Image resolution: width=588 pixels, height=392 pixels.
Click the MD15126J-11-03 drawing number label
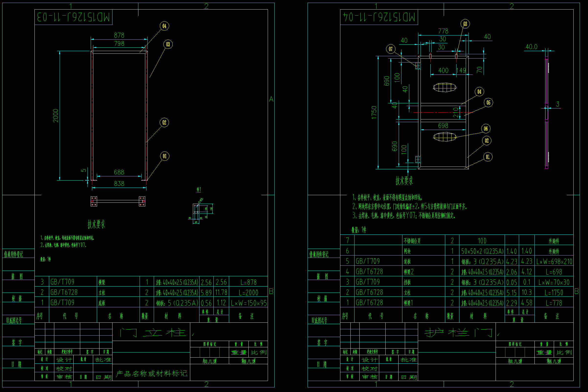tap(73, 17)
